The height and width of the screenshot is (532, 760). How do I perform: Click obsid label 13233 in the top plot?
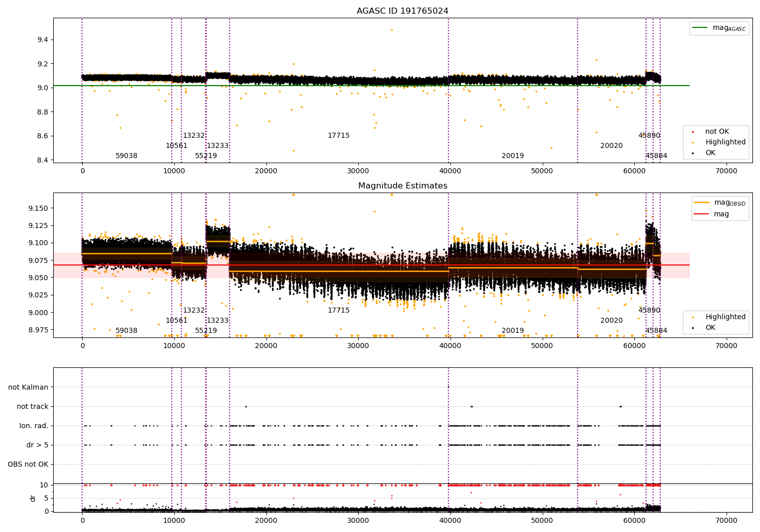pos(217,146)
